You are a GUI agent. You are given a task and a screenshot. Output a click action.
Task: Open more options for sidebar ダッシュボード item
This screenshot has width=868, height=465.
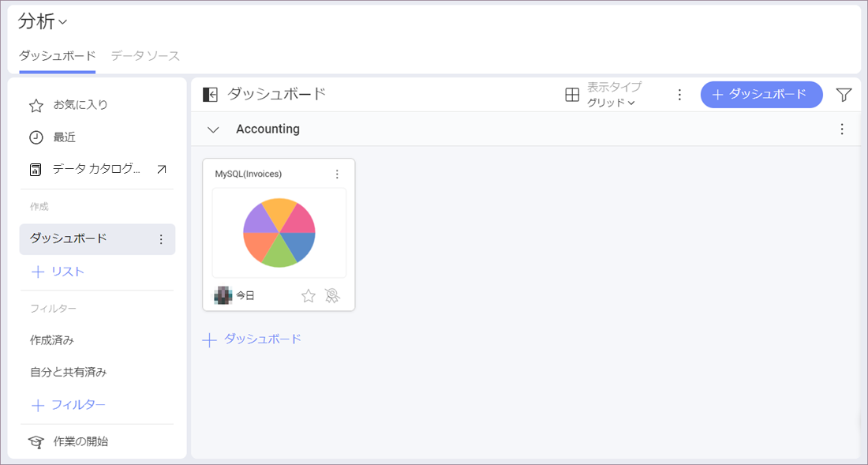coord(161,239)
